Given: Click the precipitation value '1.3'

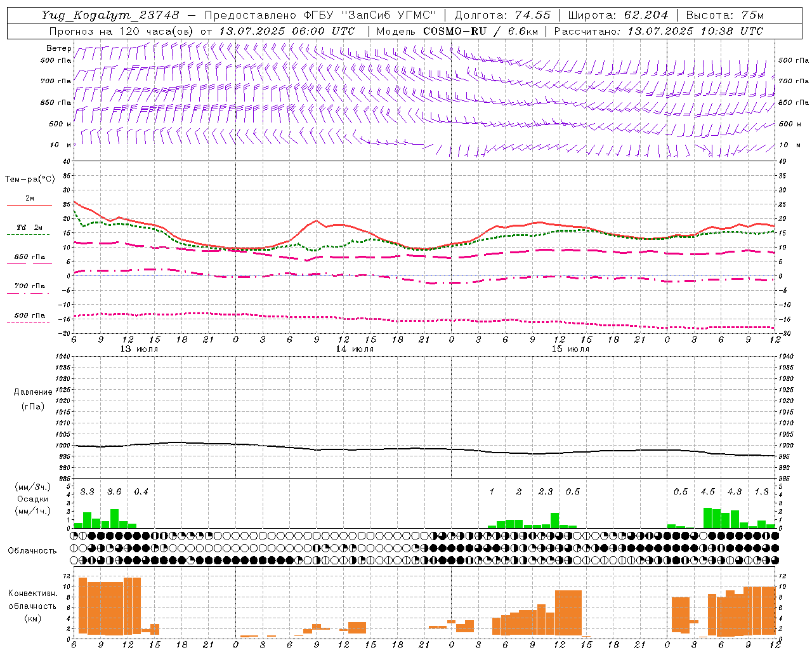Looking at the screenshot, I should [x=761, y=492].
